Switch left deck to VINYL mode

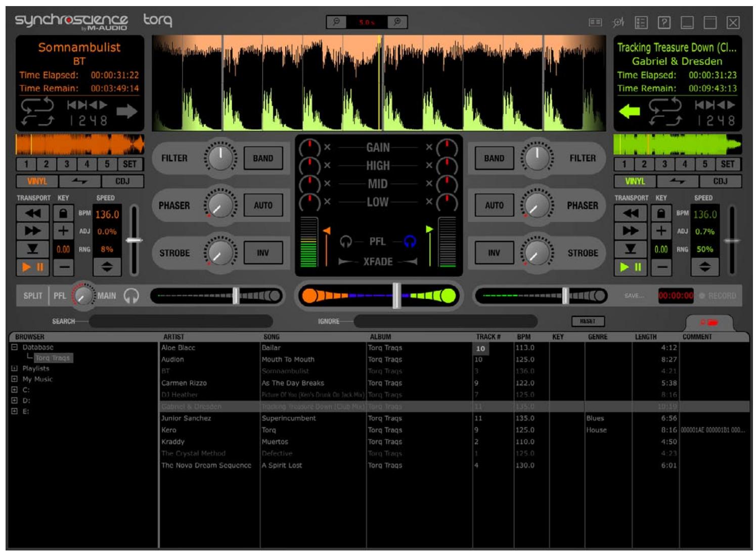tap(37, 181)
